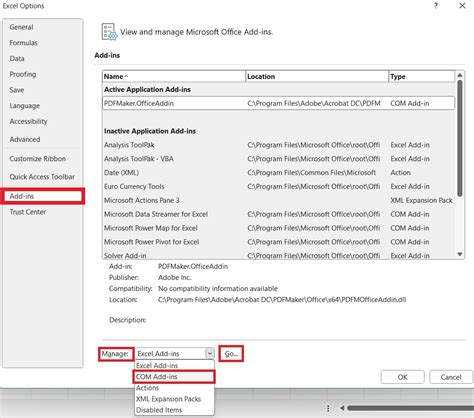Click the Location column header
This screenshot has height=418, width=474.
point(317,76)
